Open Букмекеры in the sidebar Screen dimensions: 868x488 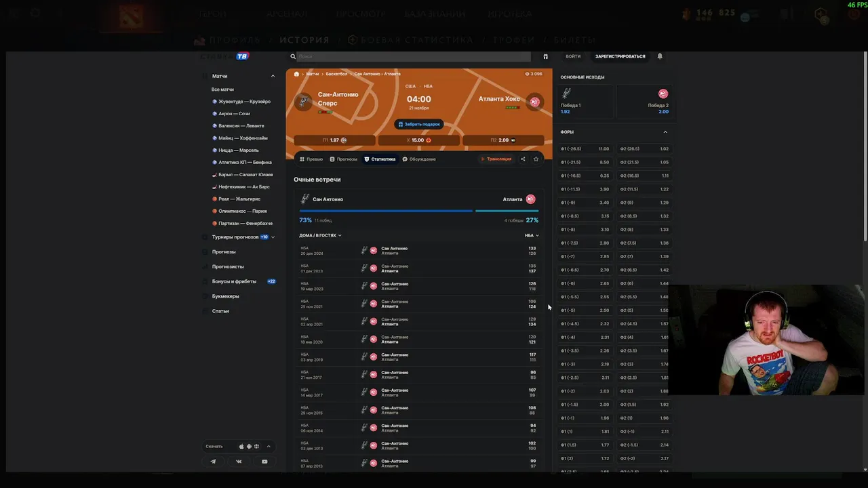pyautogui.click(x=225, y=296)
